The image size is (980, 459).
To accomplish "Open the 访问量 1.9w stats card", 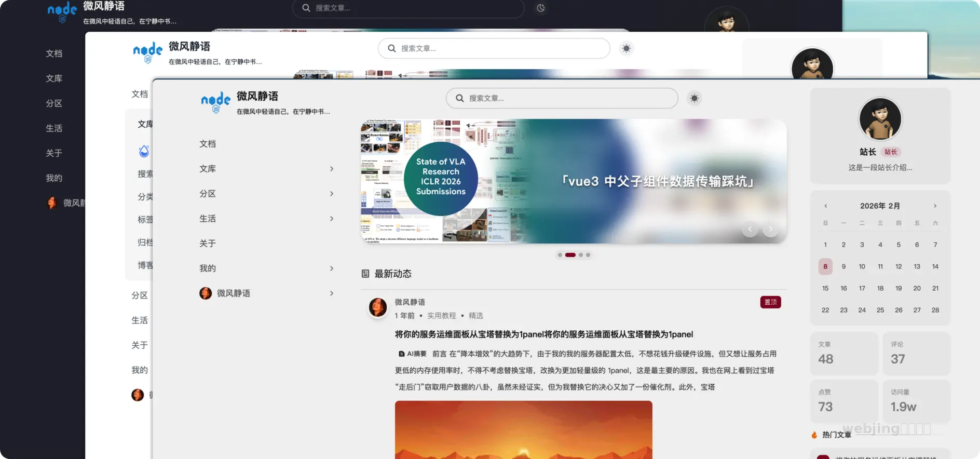I will point(917,401).
